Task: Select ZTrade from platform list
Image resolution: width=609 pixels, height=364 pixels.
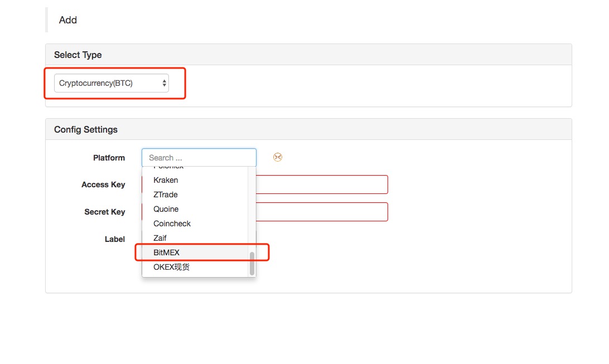Action: click(x=195, y=195)
